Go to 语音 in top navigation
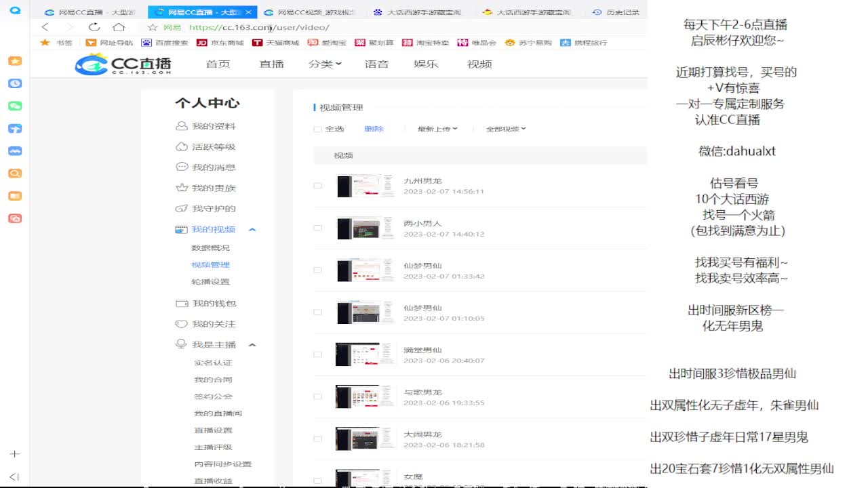This screenshot has height=488, width=868. tap(376, 64)
